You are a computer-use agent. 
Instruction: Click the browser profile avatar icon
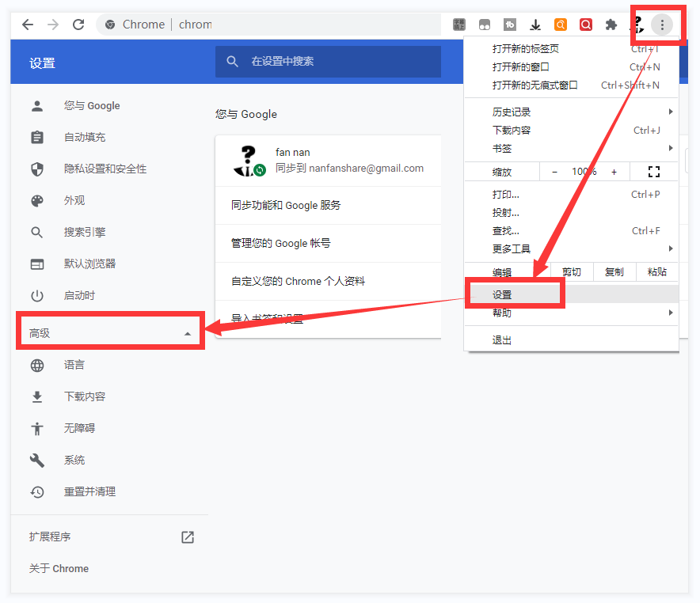tap(637, 25)
